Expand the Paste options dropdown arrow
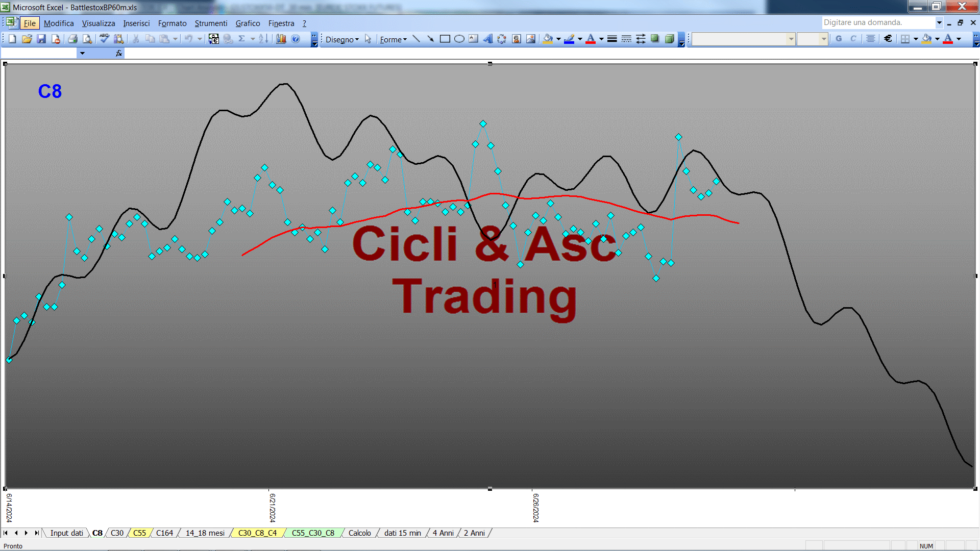This screenshot has width=980, height=551. [x=175, y=39]
